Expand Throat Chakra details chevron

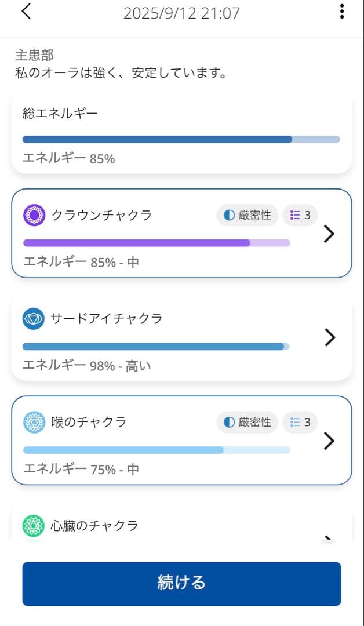[329, 441]
